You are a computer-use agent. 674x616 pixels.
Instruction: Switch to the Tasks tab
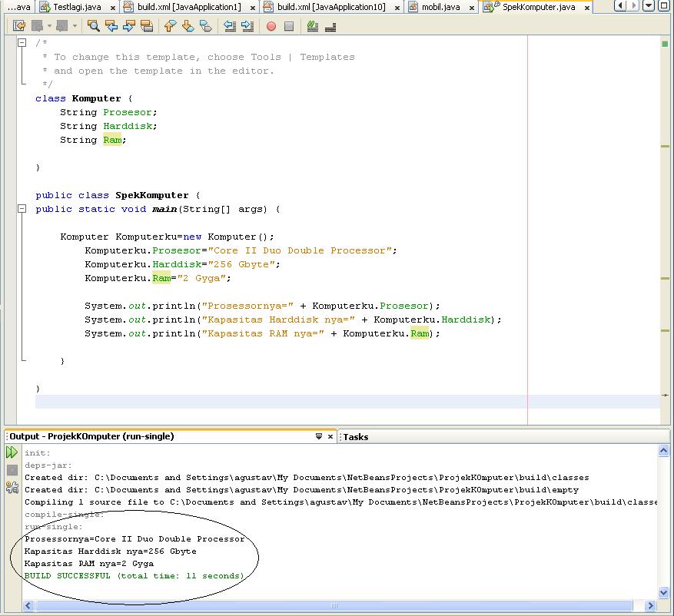pos(356,437)
